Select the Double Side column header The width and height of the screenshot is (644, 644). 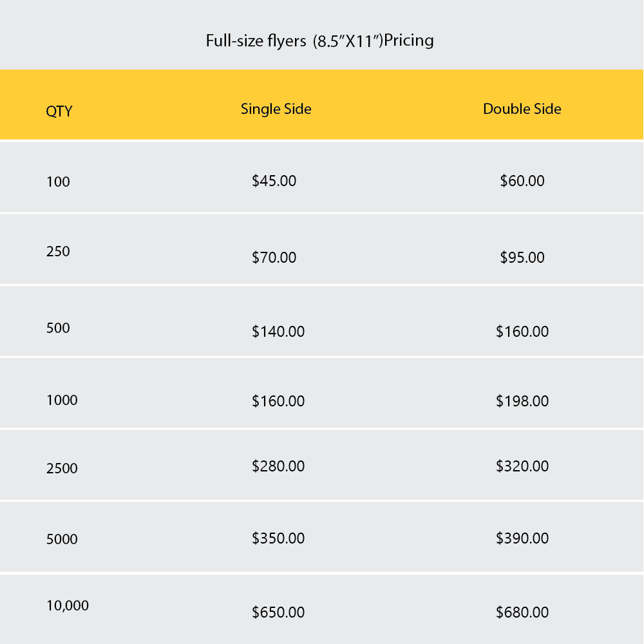522,109
